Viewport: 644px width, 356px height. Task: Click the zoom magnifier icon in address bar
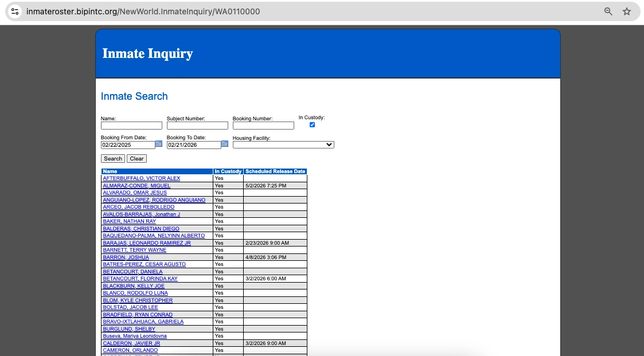[608, 11]
